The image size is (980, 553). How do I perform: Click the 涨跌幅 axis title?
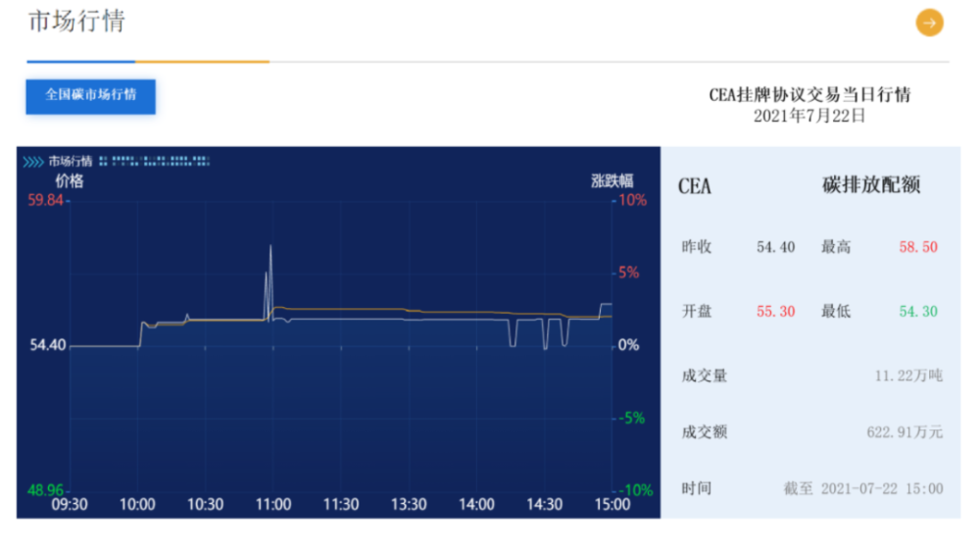[x=612, y=180]
